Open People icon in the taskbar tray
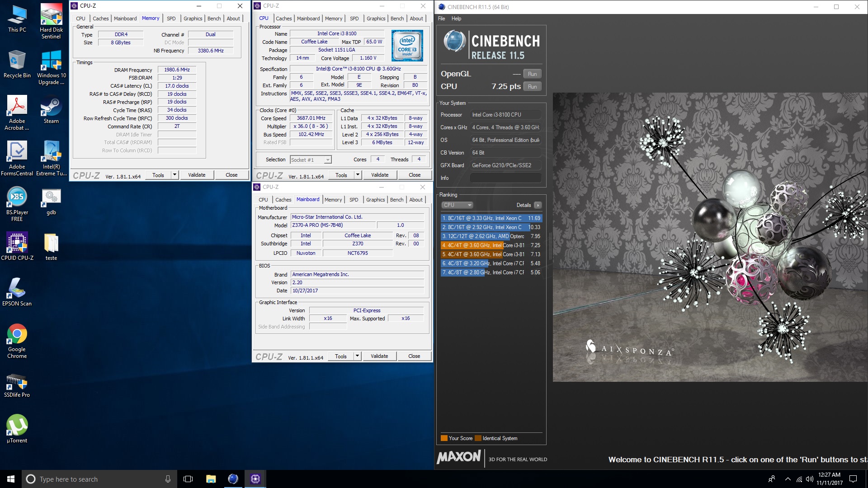868x488 pixels. [772, 479]
